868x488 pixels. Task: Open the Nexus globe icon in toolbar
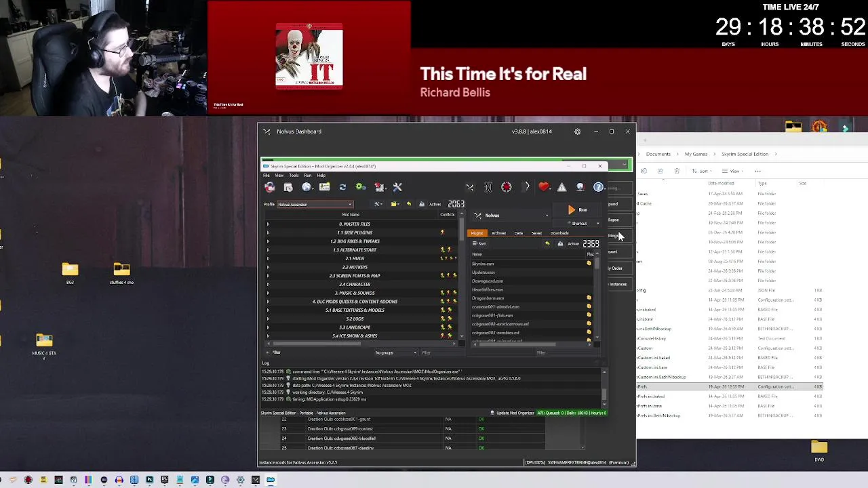tap(307, 187)
